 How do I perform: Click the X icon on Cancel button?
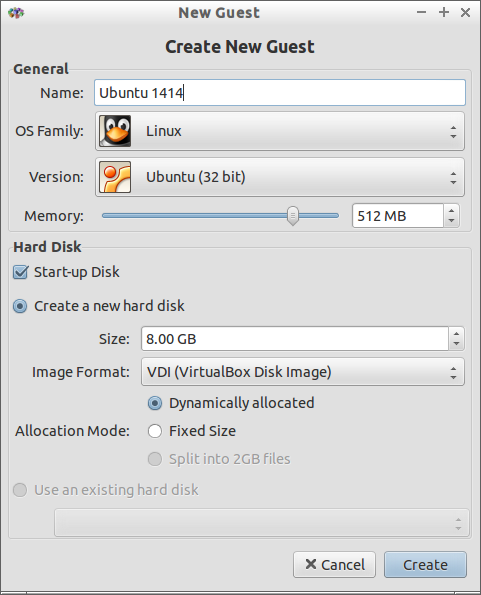[x=311, y=564]
